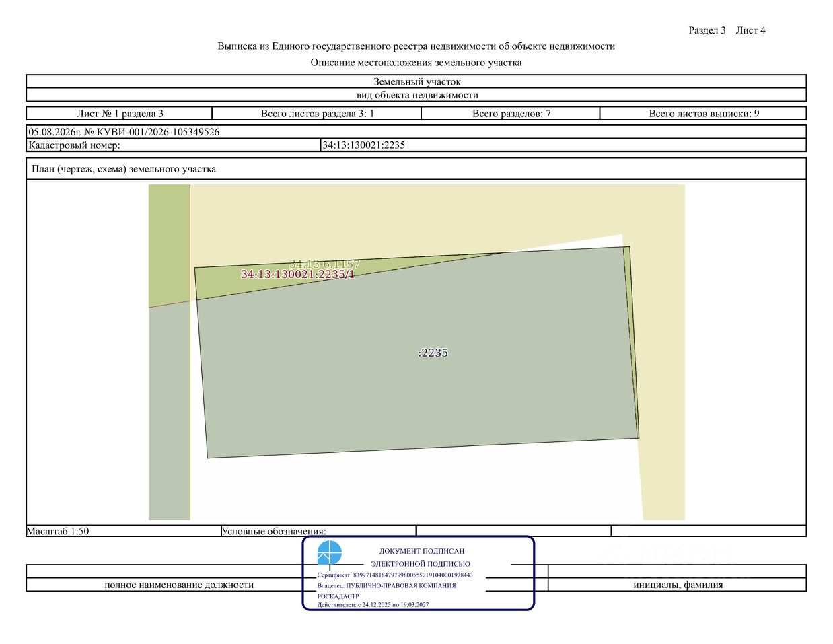Screen dimensions: 833x644
Task: Click the 'Условные обозначения' legend cell
Action: (x=318, y=531)
